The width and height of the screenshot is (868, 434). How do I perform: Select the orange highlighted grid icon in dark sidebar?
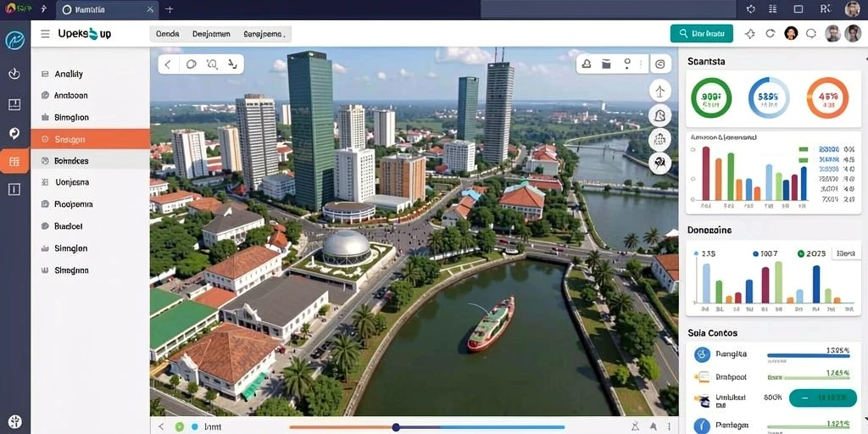[x=14, y=161]
